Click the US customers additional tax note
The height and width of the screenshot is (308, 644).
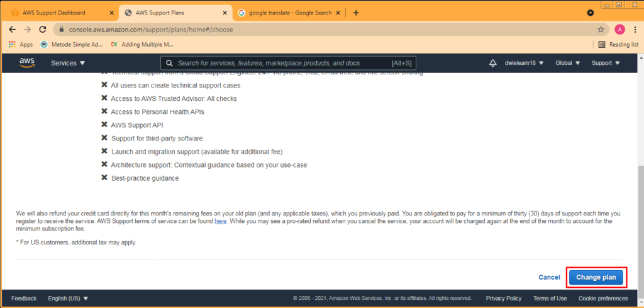76,242
